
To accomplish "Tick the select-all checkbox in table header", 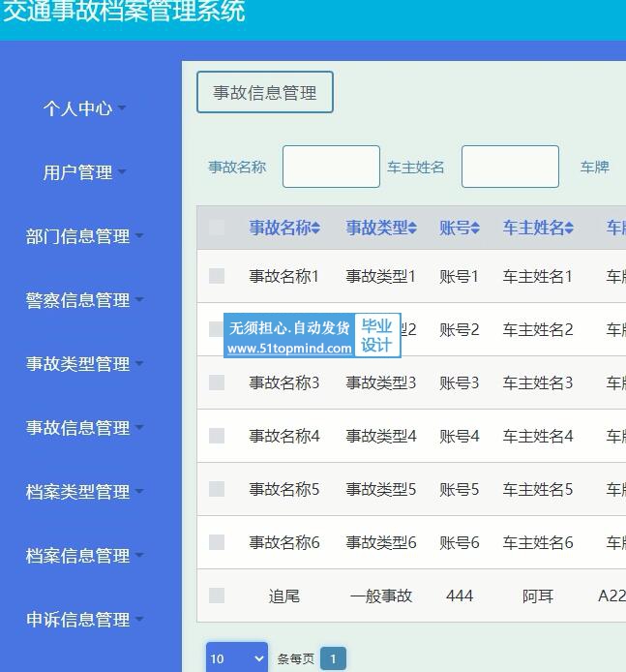I will pyautogui.click(x=217, y=228).
